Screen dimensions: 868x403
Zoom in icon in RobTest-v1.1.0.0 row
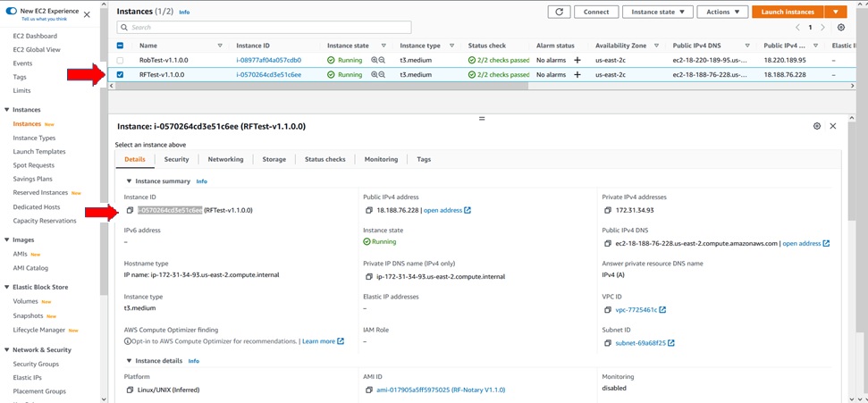coord(375,60)
